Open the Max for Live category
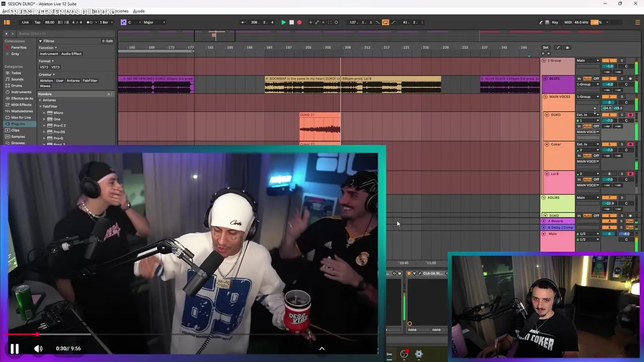 click(21, 118)
